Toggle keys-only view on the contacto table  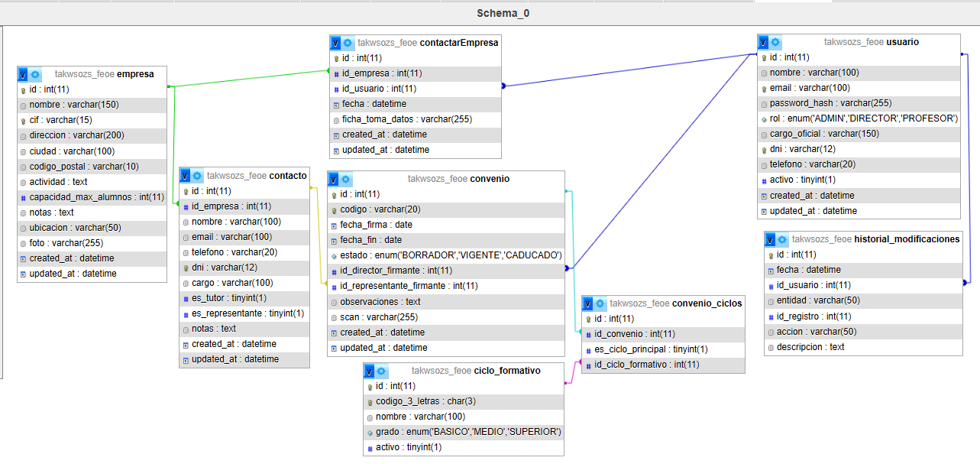tap(185, 176)
